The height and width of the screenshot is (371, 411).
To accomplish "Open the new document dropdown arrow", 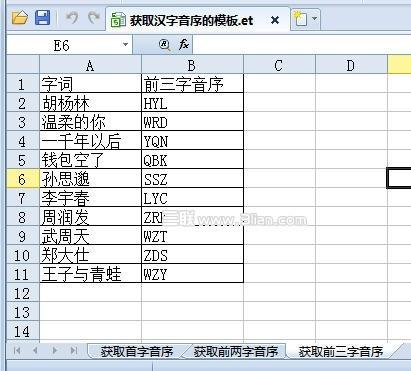I will (x=315, y=19).
